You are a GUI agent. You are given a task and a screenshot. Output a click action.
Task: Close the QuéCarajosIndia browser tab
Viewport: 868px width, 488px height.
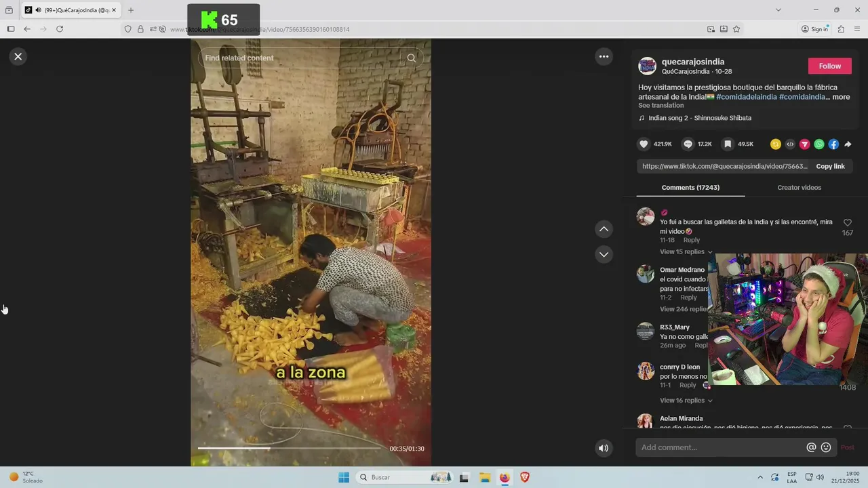coord(114,10)
